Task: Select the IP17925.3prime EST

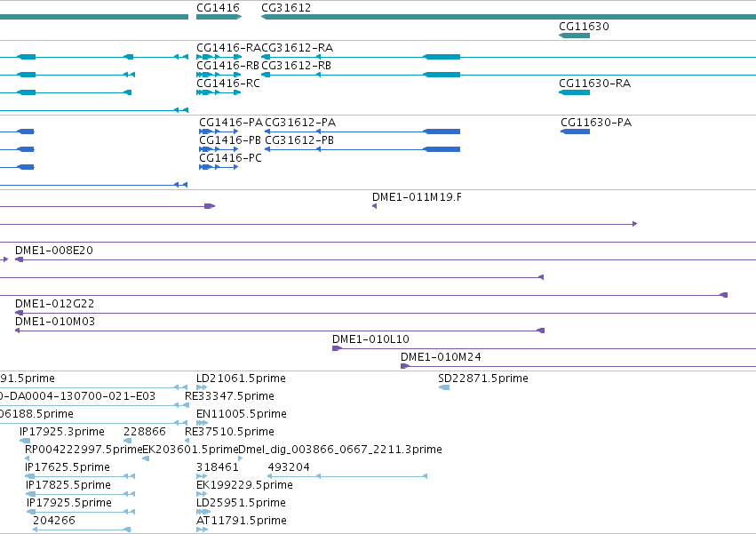Action: coord(25,441)
